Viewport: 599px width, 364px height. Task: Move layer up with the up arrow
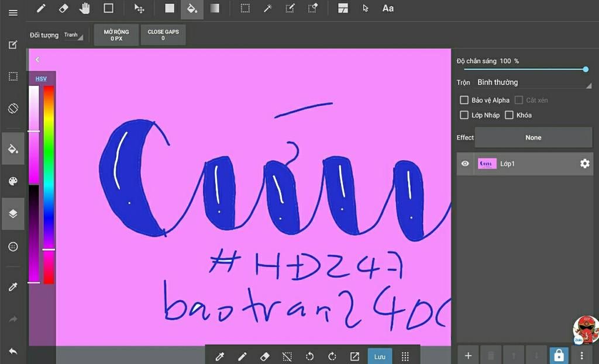(x=514, y=356)
